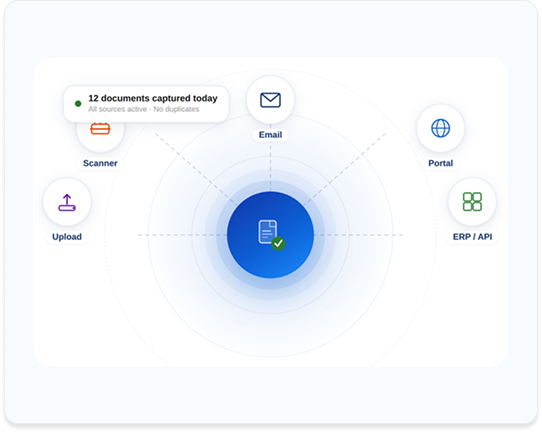Click the "Portal" label
This screenshot has height=432, width=542.
click(440, 163)
